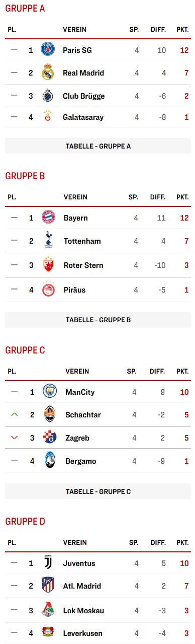This screenshot has width=195, height=644.
Task: Open the Zagreb team link
Action: [x=77, y=438]
